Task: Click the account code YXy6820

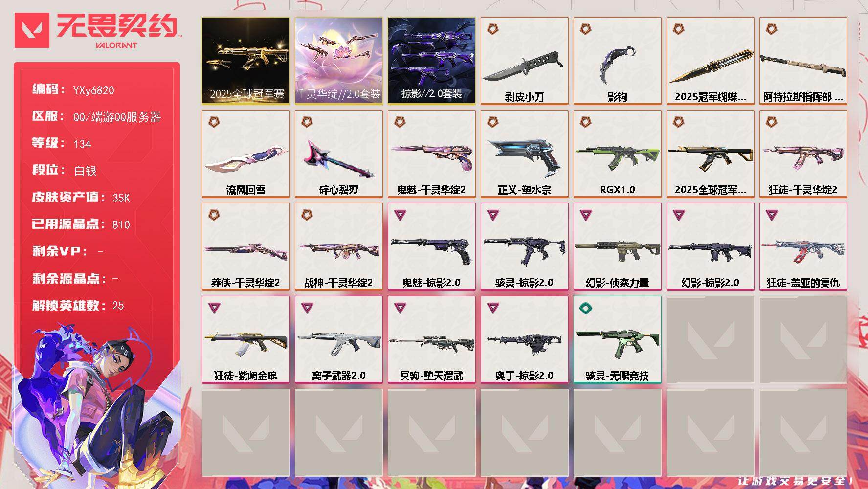Action: coord(93,90)
